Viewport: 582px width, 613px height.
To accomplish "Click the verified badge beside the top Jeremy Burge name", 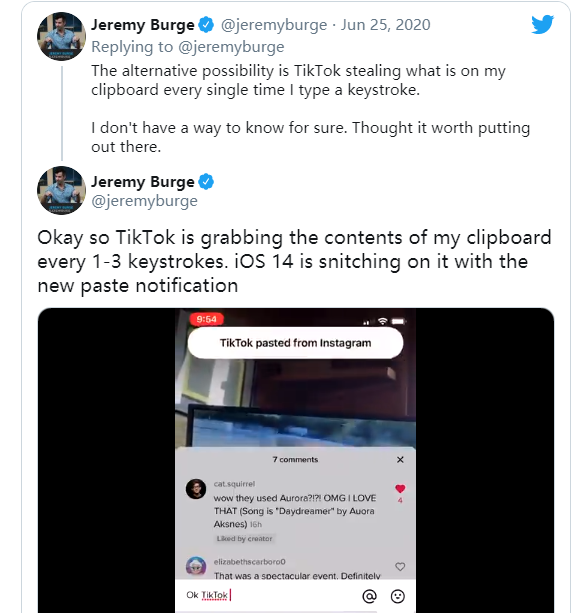I will [x=206, y=25].
